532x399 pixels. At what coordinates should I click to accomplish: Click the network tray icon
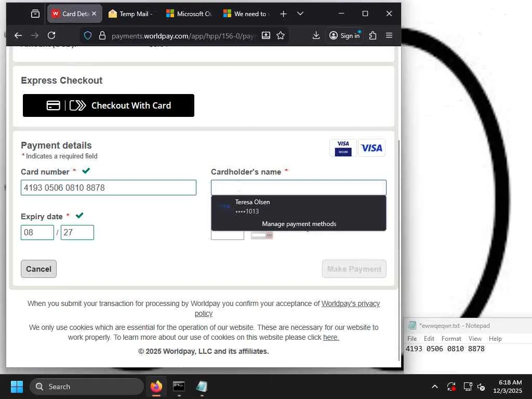(x=468, y=387)
